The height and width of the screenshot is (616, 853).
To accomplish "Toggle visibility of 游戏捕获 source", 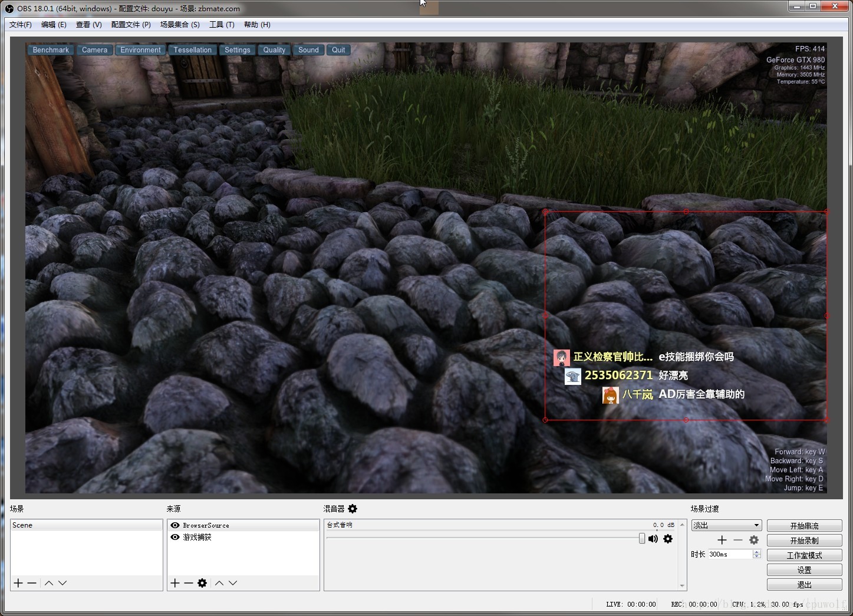I will click(x=175, y=537).
